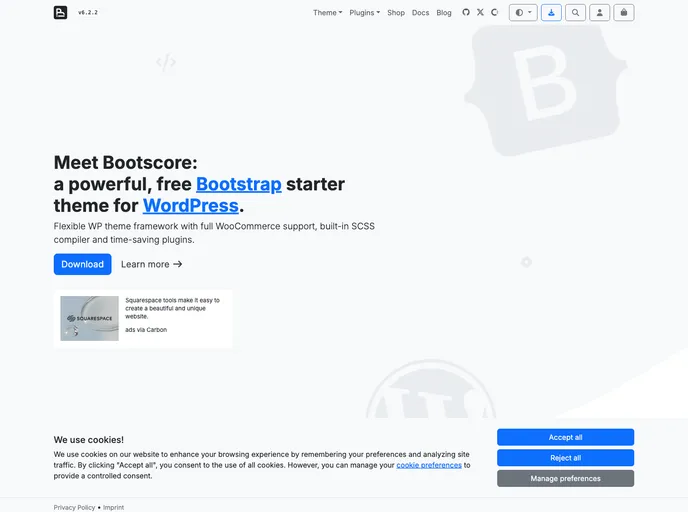Open the X (Twitter) icon link

[x=480, y=12]
